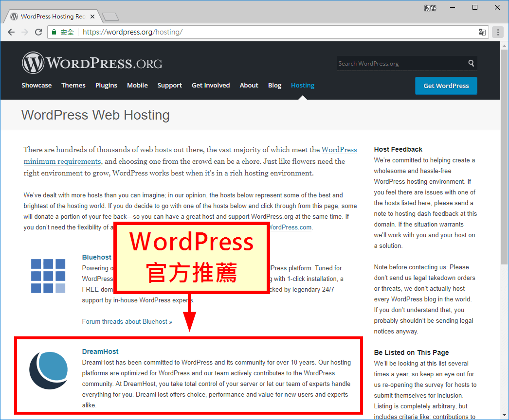
Task: Click the browser back arrow
Action: pos(11,32)
